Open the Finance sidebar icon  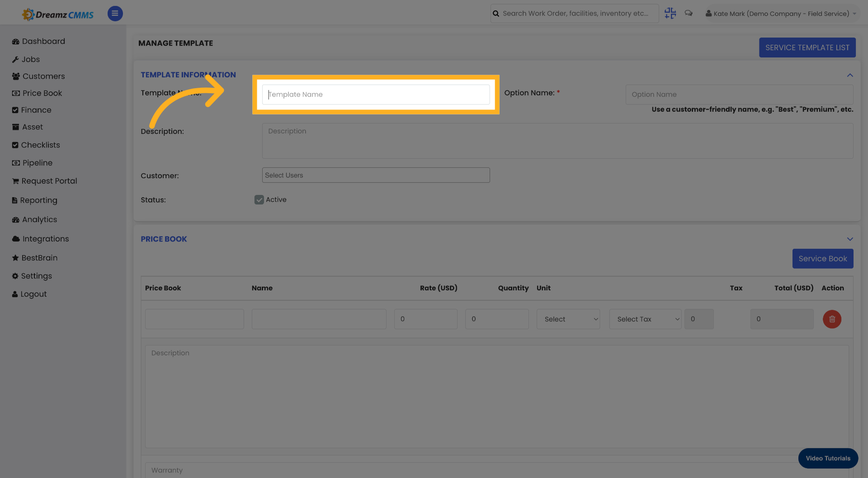click(15, 110)
